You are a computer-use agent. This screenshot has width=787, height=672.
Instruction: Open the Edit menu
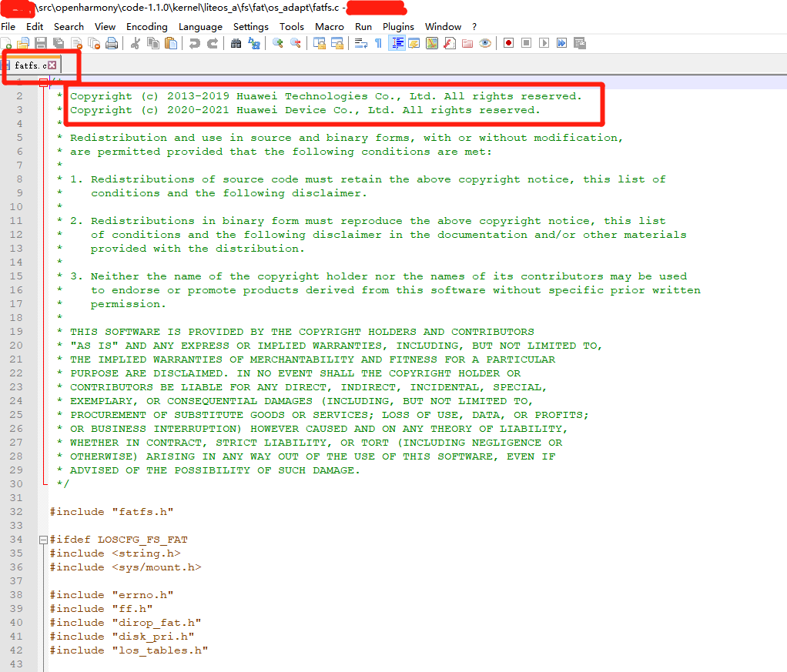(35, 27)
